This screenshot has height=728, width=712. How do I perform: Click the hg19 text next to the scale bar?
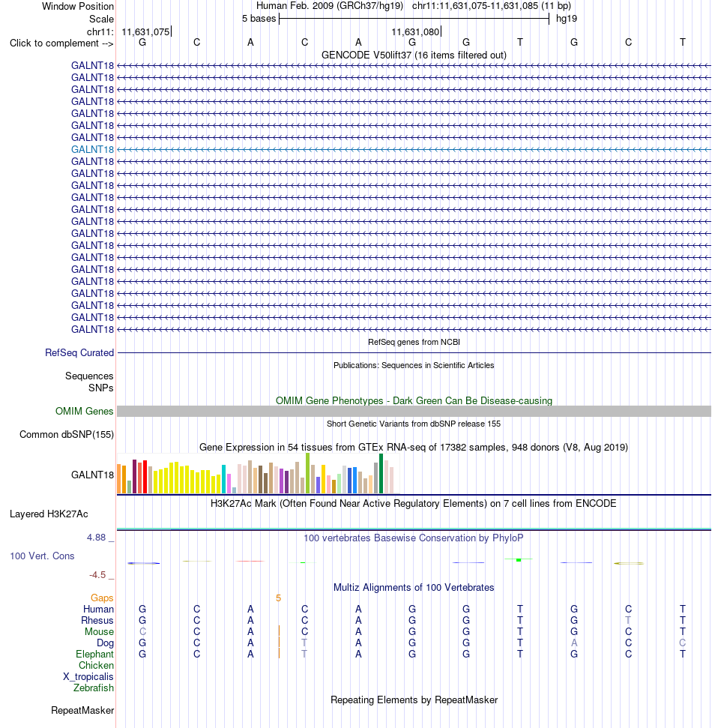pyautogui.click(x=567, y=19)
